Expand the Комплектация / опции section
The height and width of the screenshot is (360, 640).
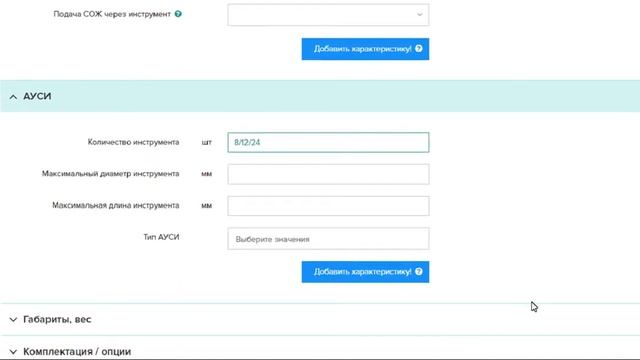pyautogui.click(x=320, y=351)
